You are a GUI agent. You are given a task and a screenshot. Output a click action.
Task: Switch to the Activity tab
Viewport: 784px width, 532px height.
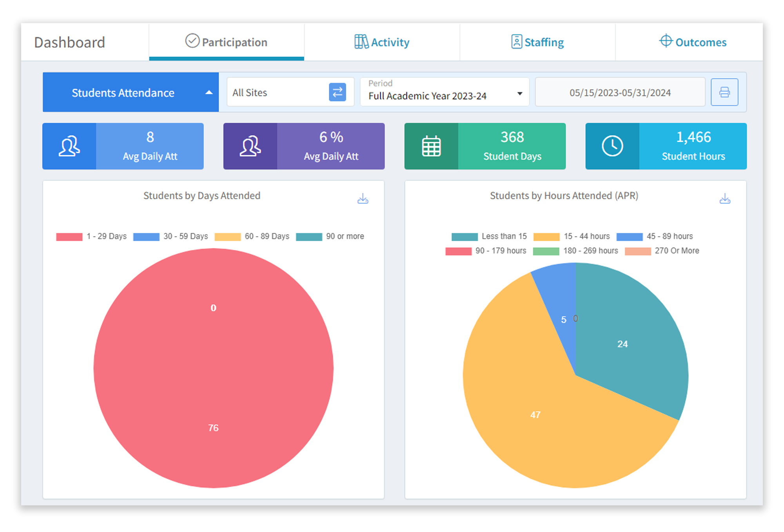[x=382, y=42]
